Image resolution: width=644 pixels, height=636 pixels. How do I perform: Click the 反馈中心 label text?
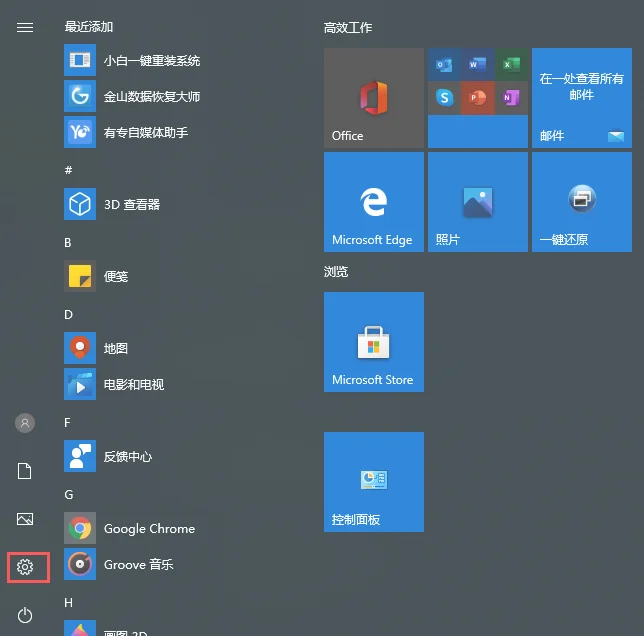128,457
